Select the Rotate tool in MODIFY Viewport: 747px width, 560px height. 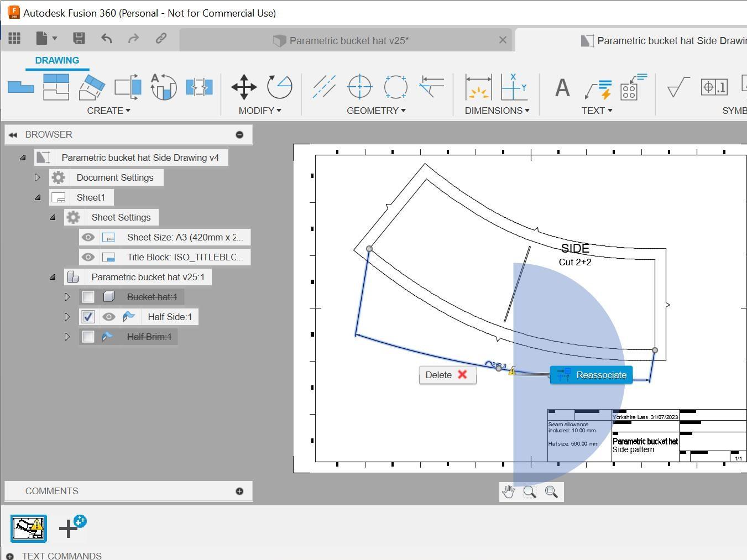279,87
